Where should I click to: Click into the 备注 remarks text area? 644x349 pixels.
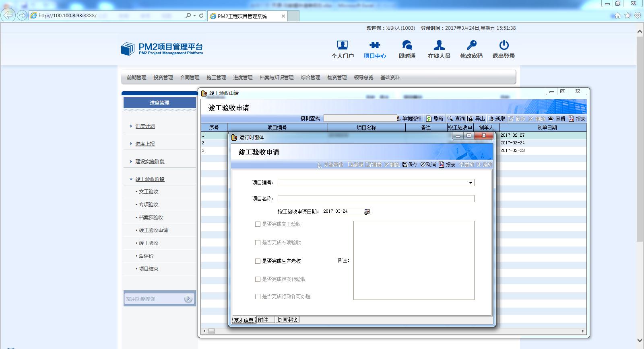pos(414,260)
